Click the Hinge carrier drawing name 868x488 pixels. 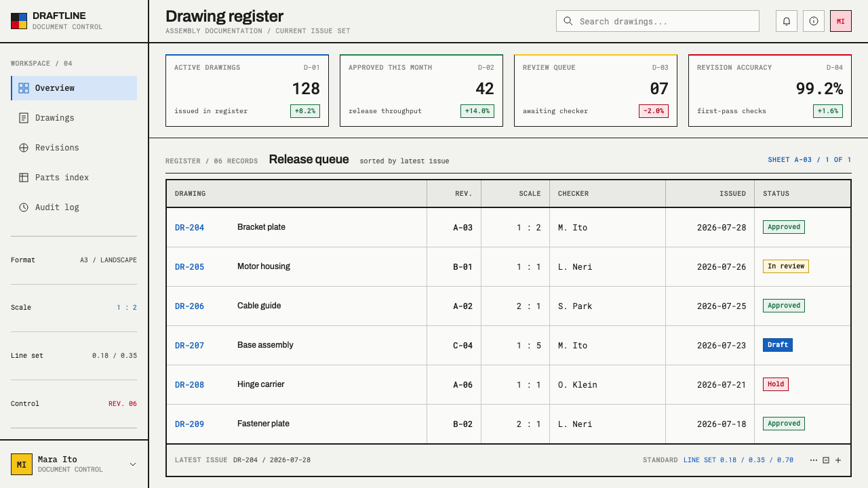point(261,384)
